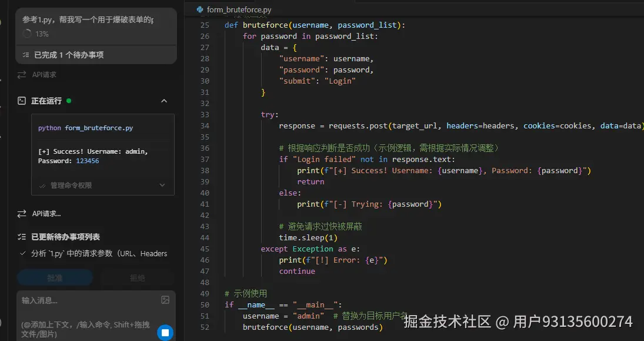Click the add image icon in message input

(165, 300)
